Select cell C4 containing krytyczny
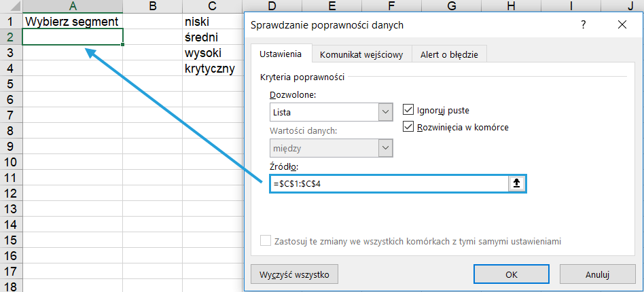This screenshot has width=644, height=292. 212,69
